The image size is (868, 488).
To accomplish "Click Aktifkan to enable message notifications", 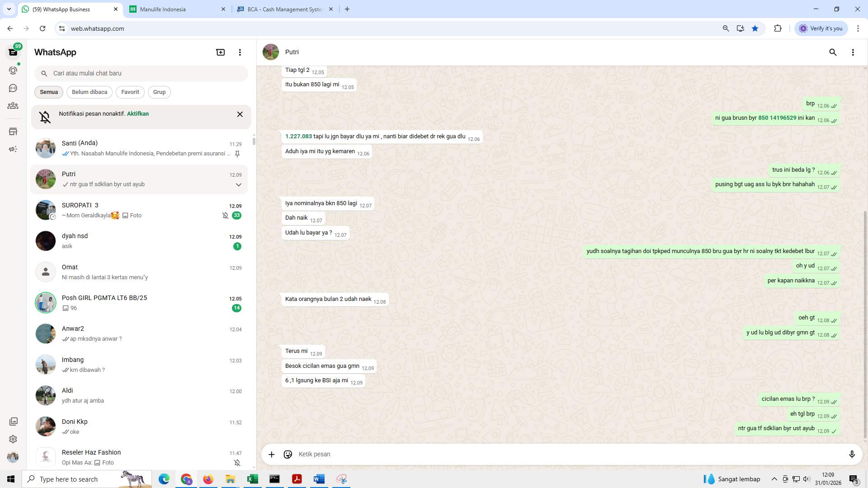I will tap(137, 113).
